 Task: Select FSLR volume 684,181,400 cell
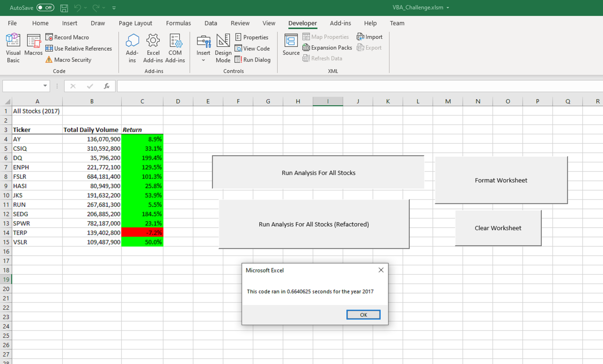[x=92, y=176]
